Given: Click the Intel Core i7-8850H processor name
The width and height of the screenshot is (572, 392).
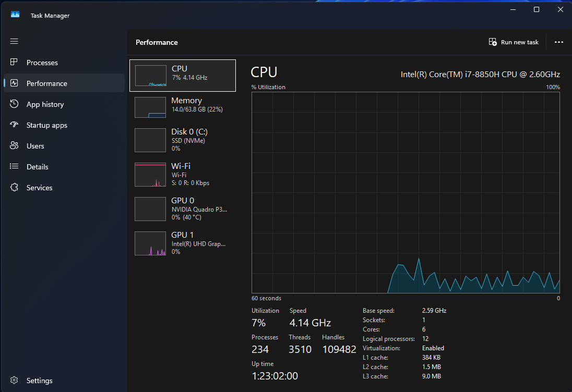Looking at the screenshot, I should pos(480,75).
